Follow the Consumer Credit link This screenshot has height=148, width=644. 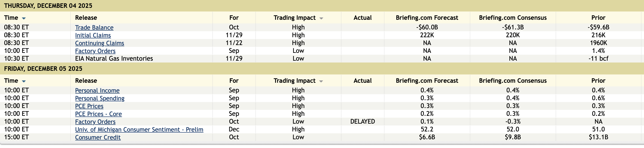(x=98, y=137)
